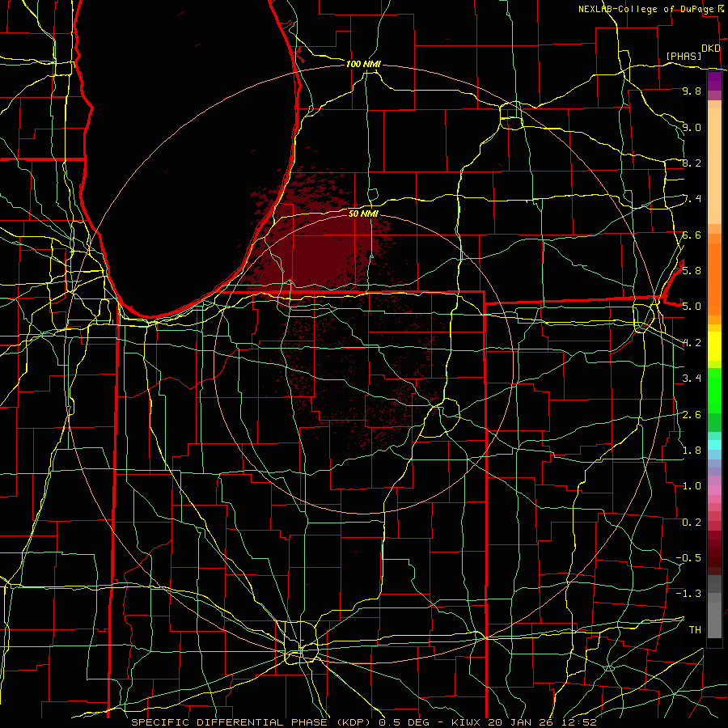
Task: Click the 1.0 value on the color scale
Action: 692,485
